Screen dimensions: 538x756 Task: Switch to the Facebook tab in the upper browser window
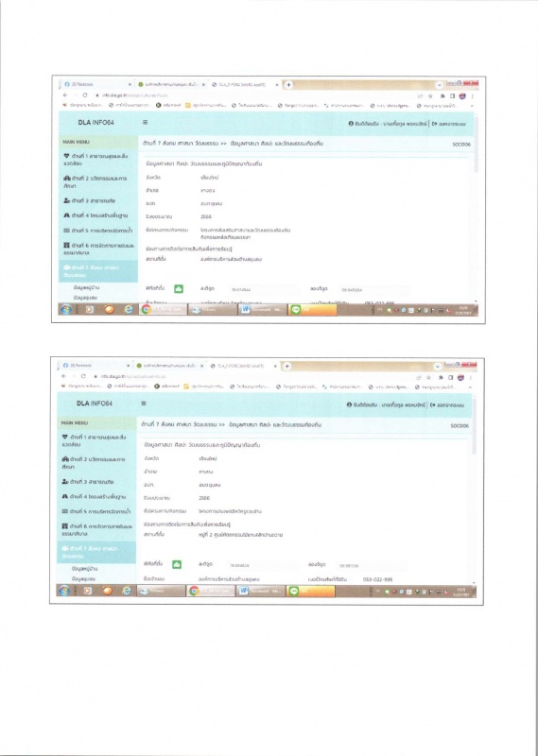[96, 84]
